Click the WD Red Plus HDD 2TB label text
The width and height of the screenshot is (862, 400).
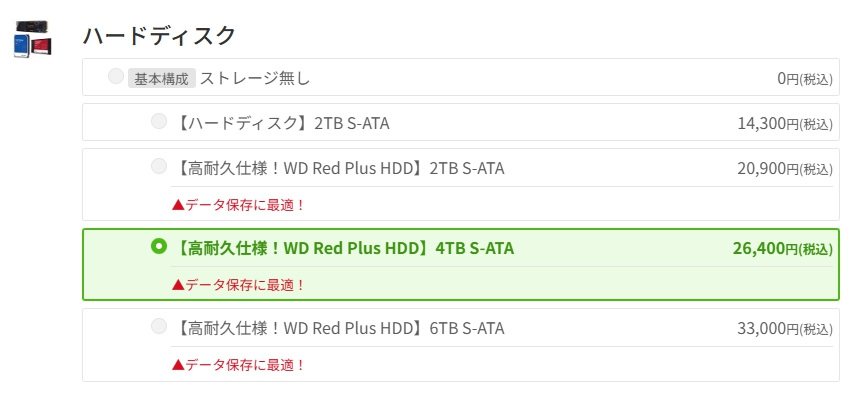(339, 168)
